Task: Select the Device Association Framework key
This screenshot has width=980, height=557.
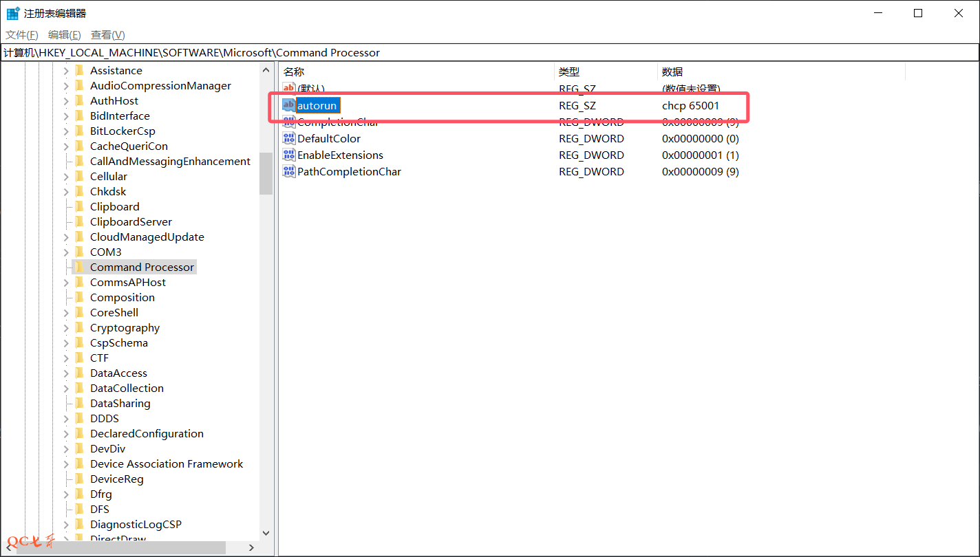Action: pyautogui.click(x=166, y=463)
